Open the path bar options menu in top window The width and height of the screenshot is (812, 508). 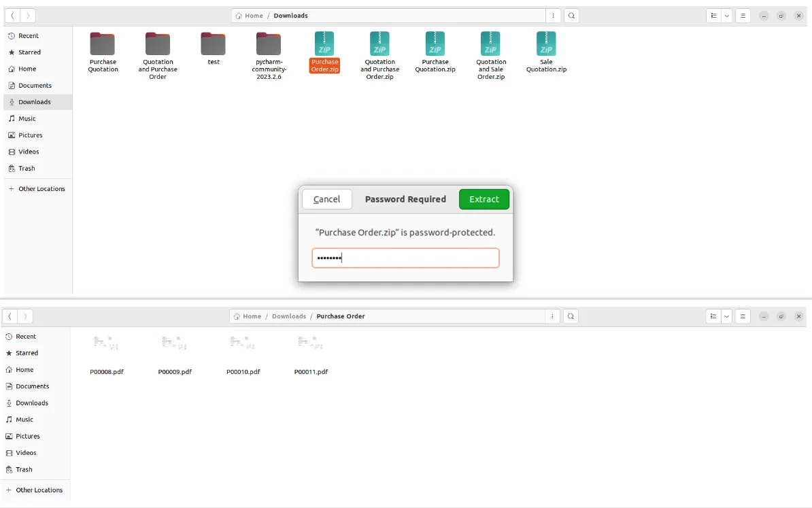point(553,16)
